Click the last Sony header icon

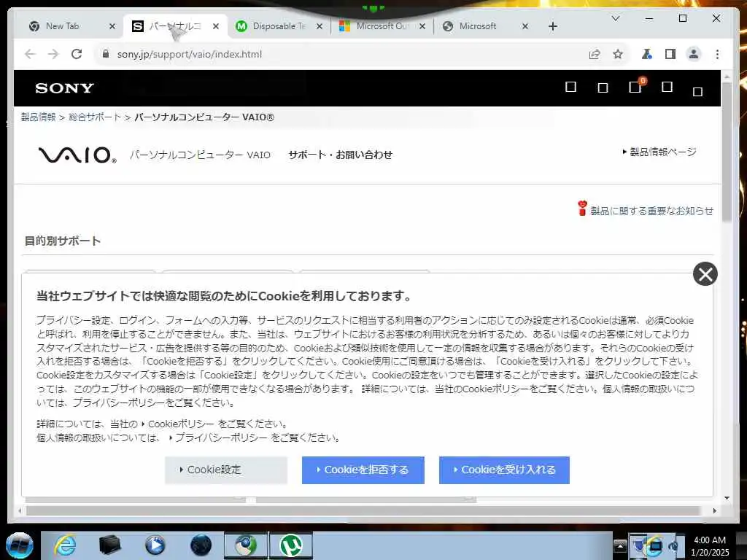(x=697, y=91)
